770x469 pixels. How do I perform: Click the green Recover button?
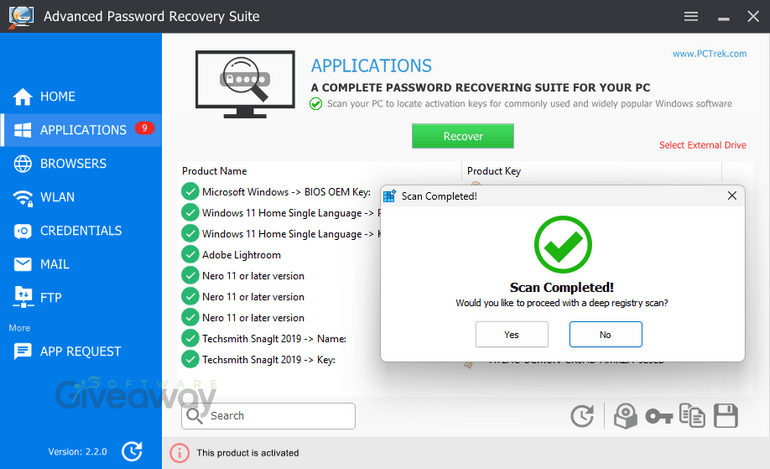point(463,136)
